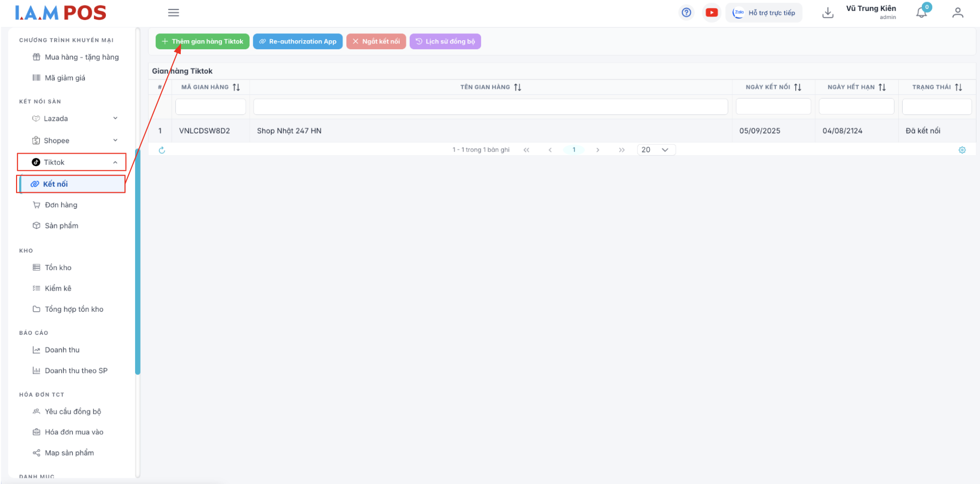
Task: Click Thêm gian hàng Tiktok button
Action: click(202, 41)
